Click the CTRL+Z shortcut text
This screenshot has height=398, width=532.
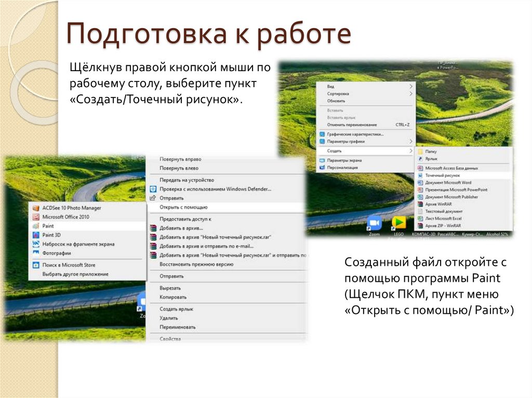pyautogui.click(x=403, y=125)
